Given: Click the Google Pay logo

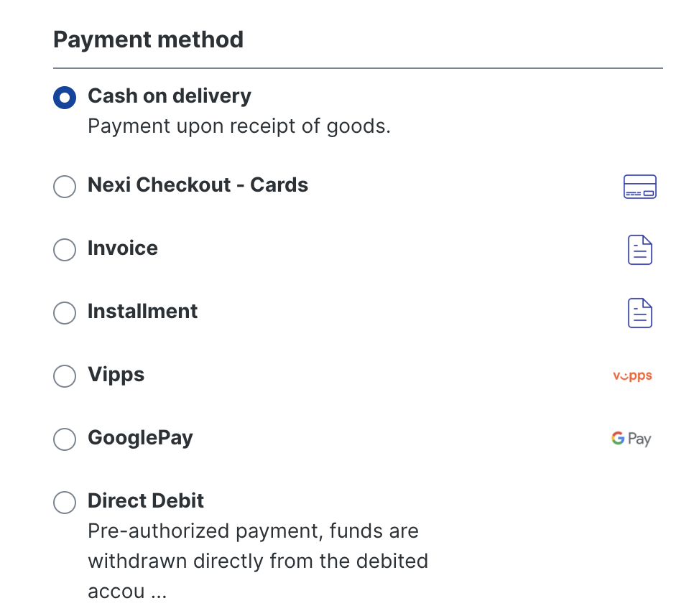Looking at the screenshot, I should [630, 438].
